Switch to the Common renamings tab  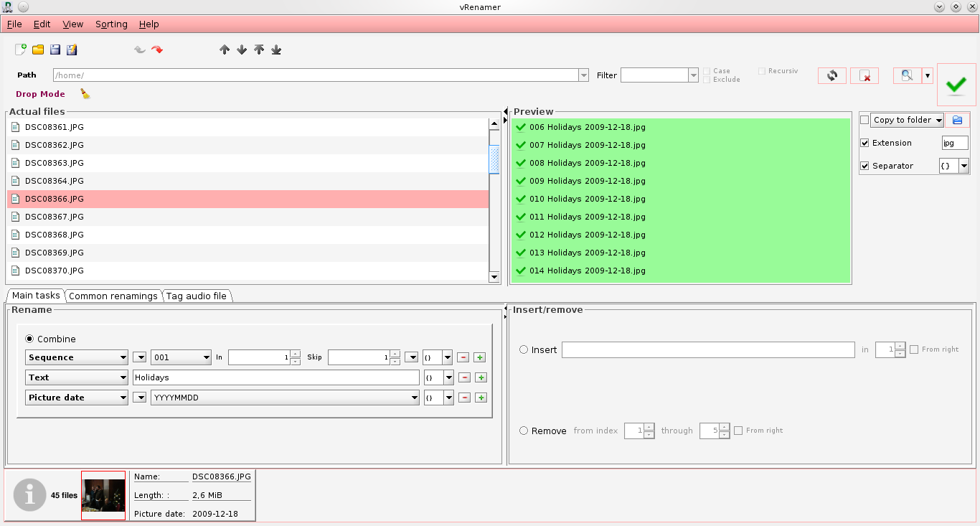[113, 296]
